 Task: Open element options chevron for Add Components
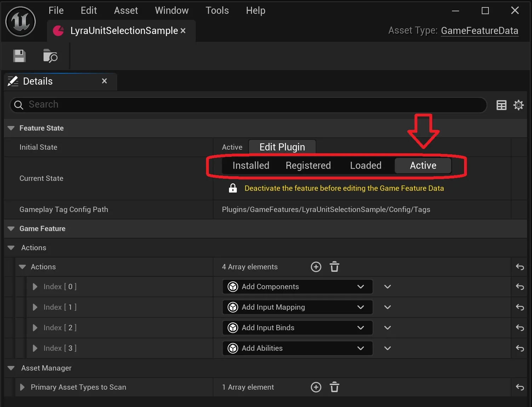point(388,287)
